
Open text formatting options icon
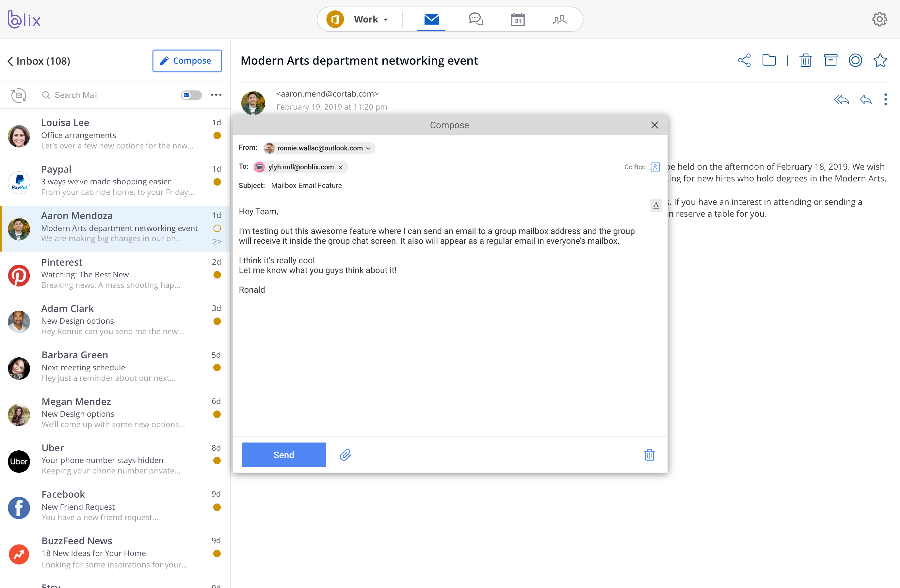(656, 205)
